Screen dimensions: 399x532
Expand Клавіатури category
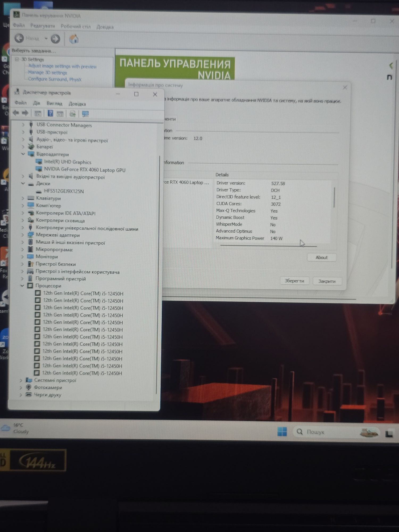tap(23, 198)
